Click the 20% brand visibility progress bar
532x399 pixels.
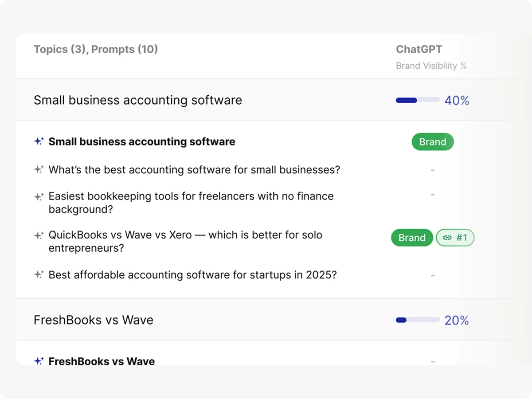point(417,320)
